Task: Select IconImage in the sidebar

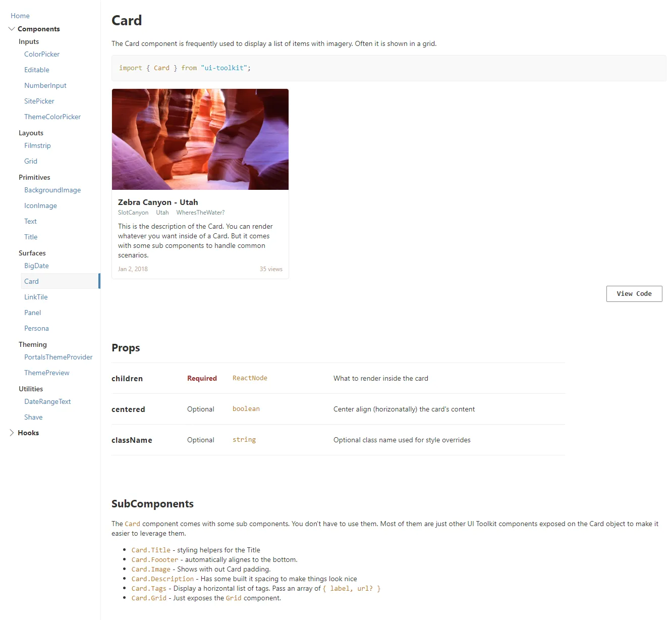Action: (40, 205)
